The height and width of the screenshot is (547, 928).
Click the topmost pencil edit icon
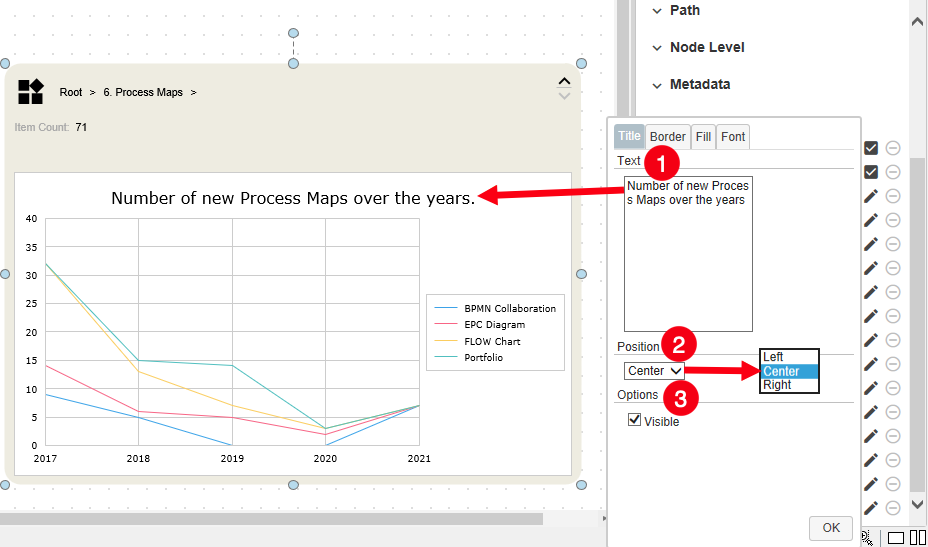pos(870,196)
